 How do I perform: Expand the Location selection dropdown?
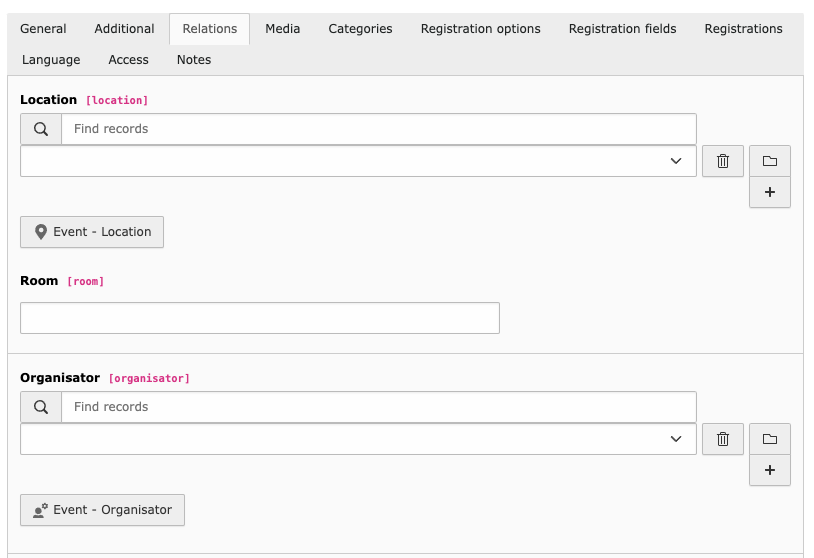[x=358, y=161]
